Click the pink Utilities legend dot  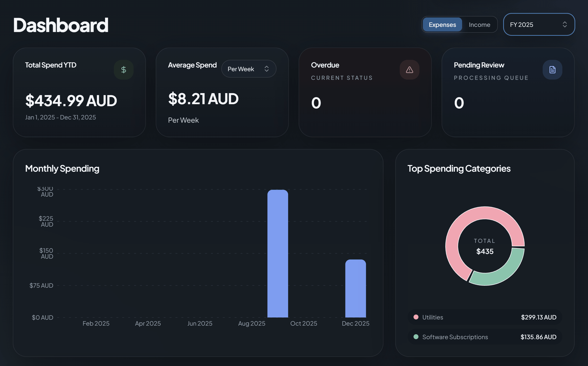coord(416,317)
